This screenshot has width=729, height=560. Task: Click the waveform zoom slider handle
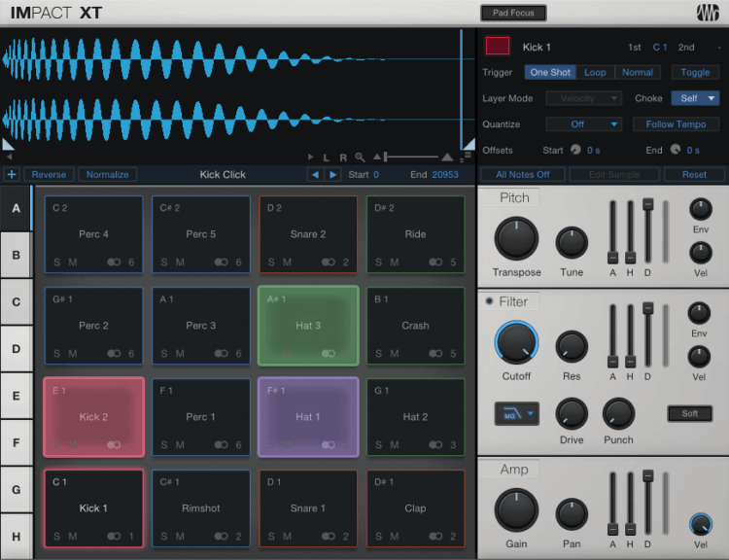click(386, 157)
